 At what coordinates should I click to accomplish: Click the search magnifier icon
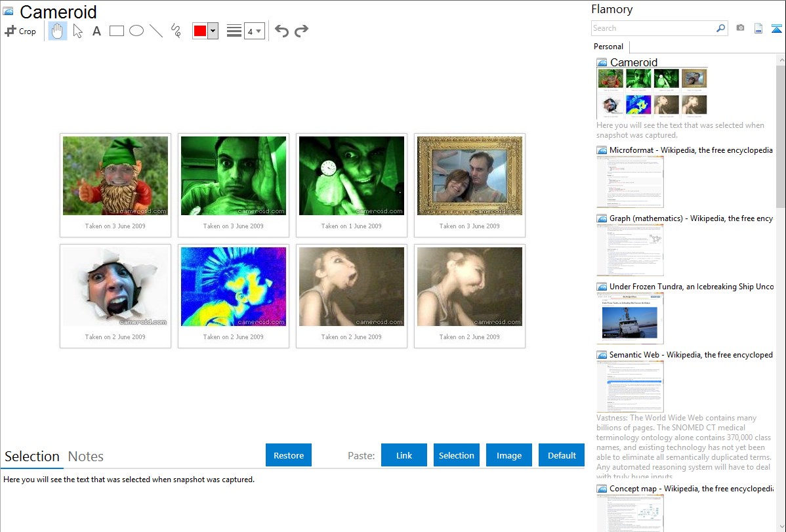(721, 28)
